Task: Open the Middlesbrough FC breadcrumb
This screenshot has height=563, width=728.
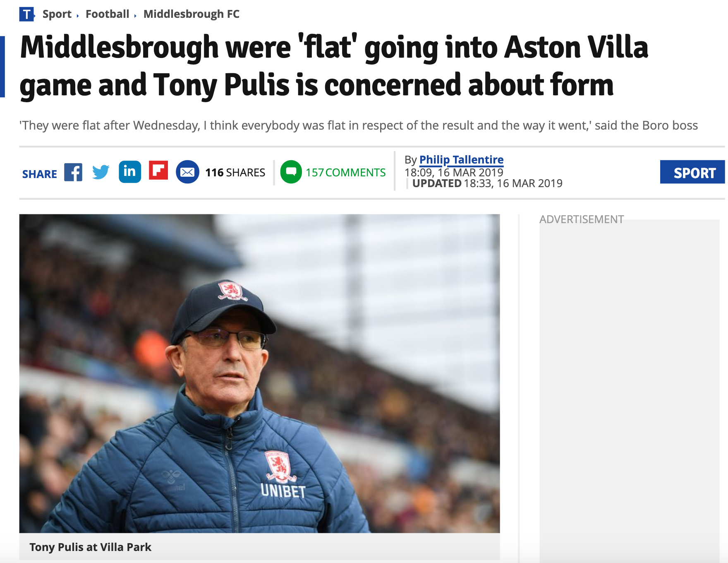Action: click(191, 14)
